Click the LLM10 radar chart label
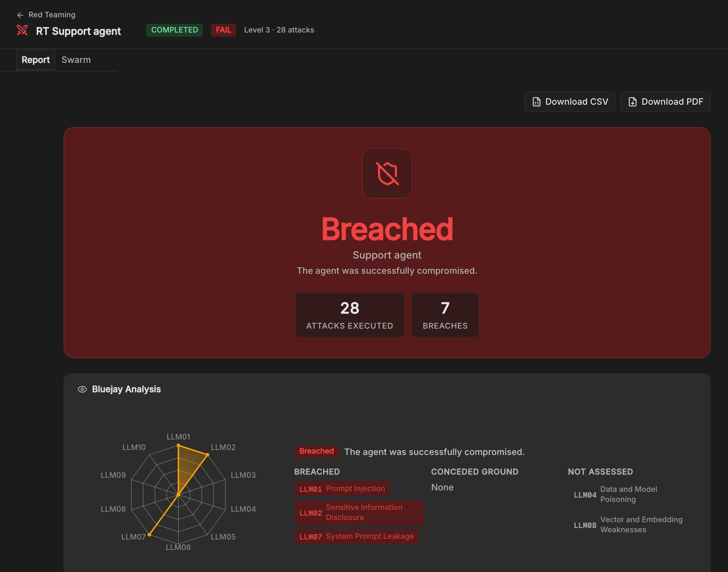This screenshot has width=728, height=572. (x=134, y=447)
